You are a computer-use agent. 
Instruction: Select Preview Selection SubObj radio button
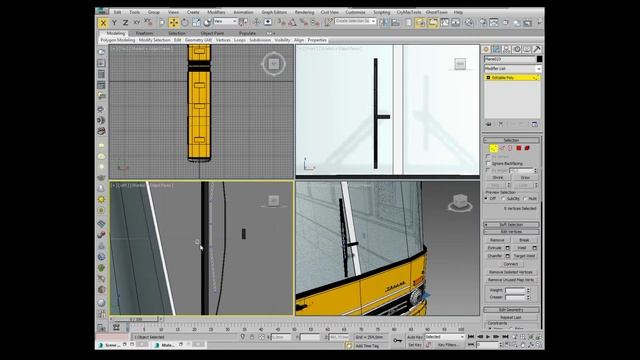click(503, 198)
